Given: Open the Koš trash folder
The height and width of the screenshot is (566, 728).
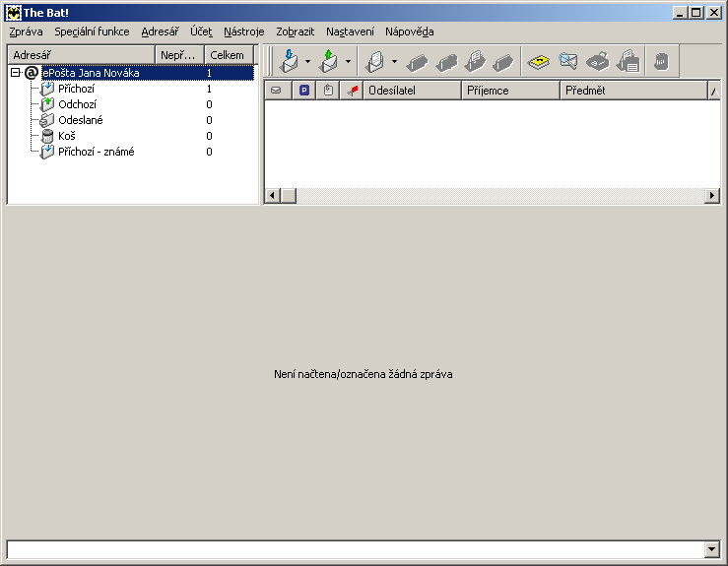Looking at the screenshot, I should coord(66,136).
